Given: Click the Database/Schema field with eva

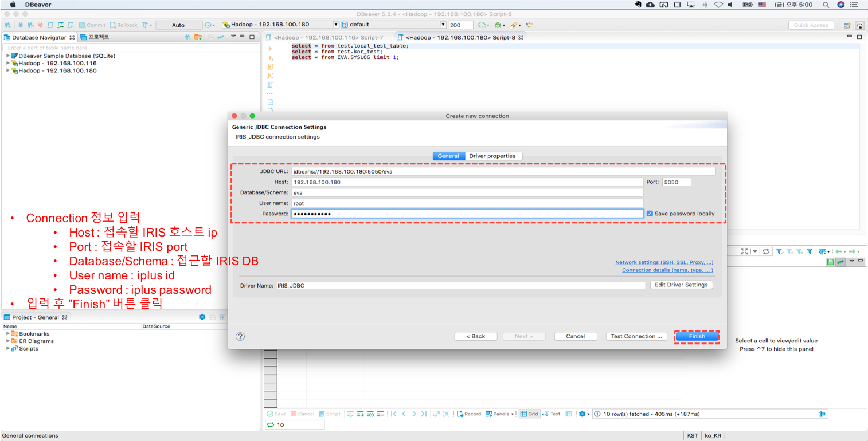Looking at the screenshot, I should tap(467, 193).
